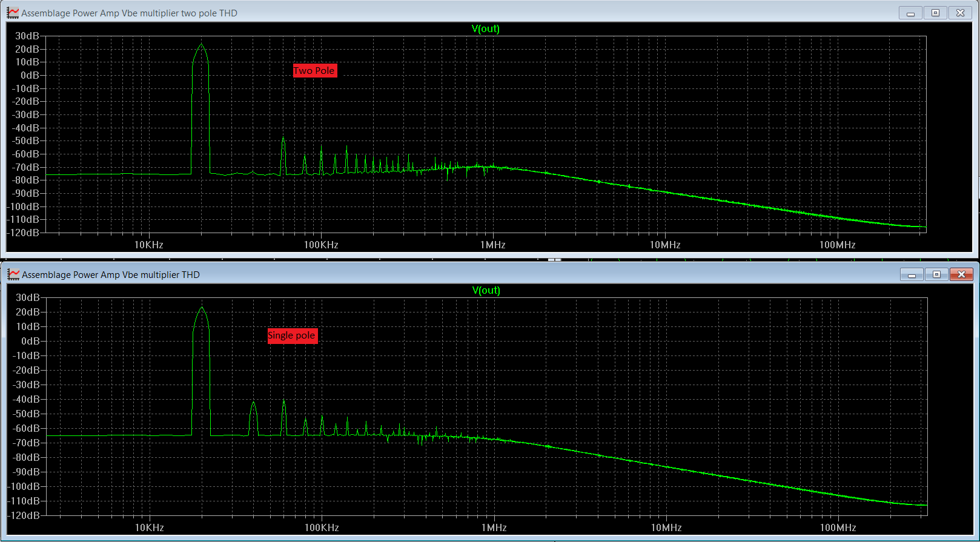The height and width of the screenshot is (542, 980).
Task: Click the -20dB axis label in the two pole plot
Action: [x=25, y=101]
